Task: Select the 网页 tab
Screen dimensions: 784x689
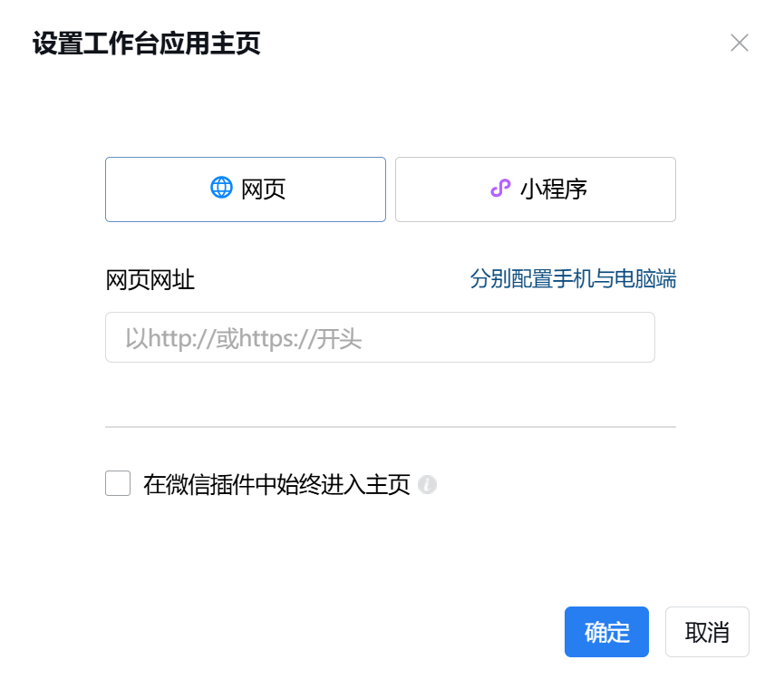Action: click(x=246, y=189)
